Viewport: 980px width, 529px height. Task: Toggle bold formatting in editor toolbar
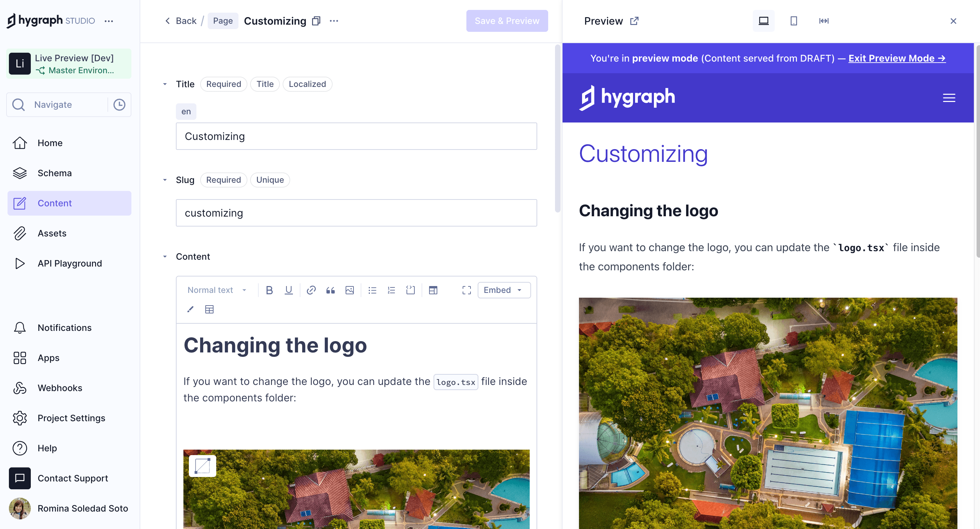[x=269, y=290]
